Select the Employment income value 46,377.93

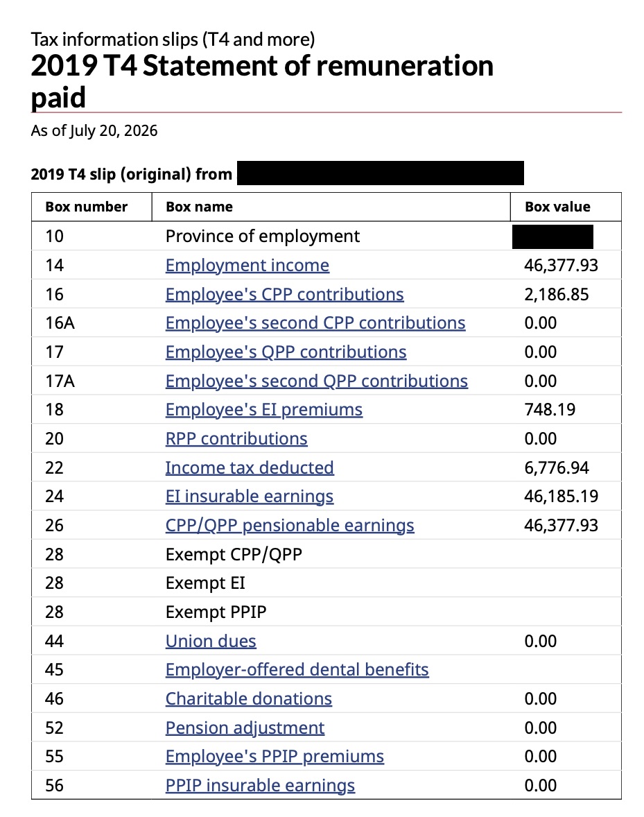click(x=562, y=266)
